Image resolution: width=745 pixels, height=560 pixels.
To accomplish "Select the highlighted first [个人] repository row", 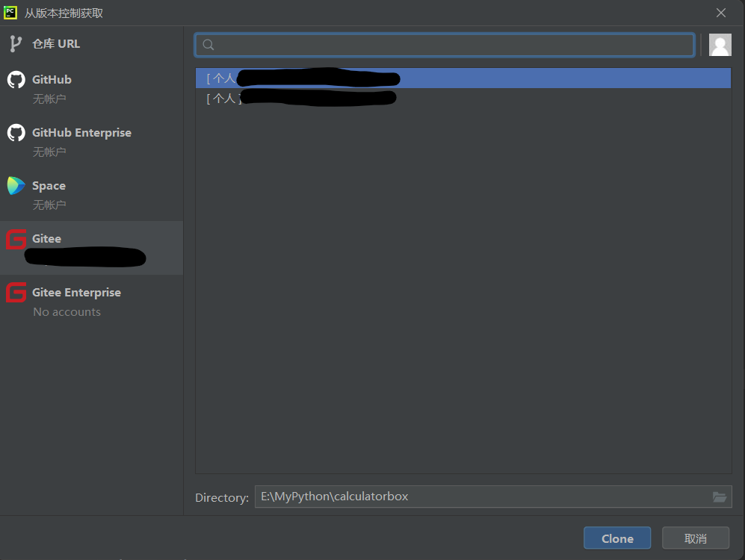I will point(463,78).
